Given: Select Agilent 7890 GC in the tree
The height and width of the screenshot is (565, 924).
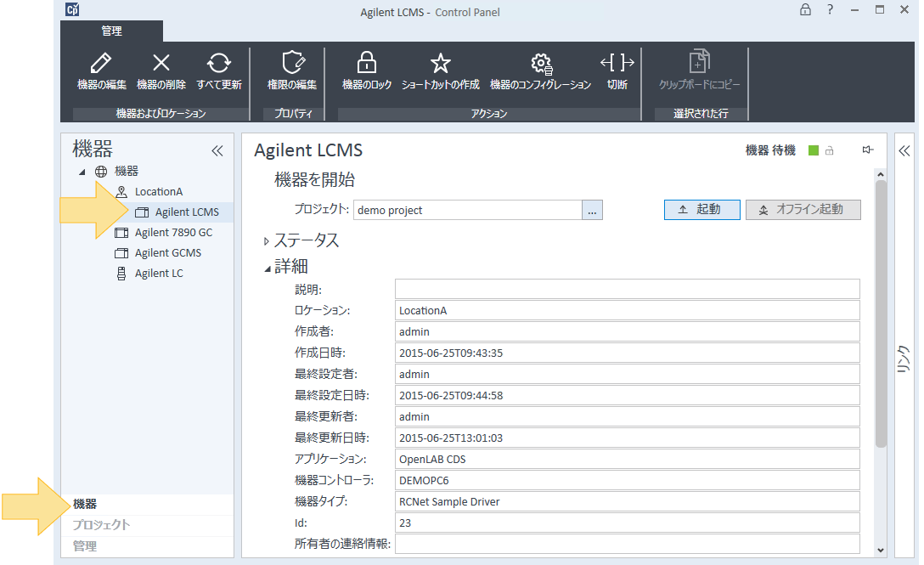Looking at the screenshot, I should (x=173, y=232).
